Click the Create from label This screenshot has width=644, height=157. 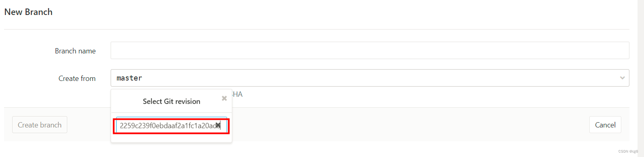pyautogui.click(x=77, y=78)
